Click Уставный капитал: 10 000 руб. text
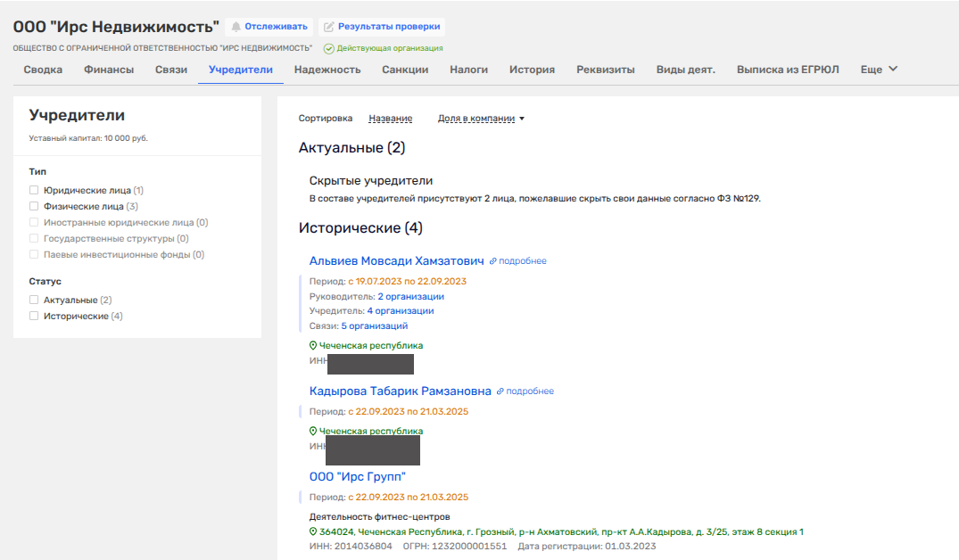 pos(88,138)
